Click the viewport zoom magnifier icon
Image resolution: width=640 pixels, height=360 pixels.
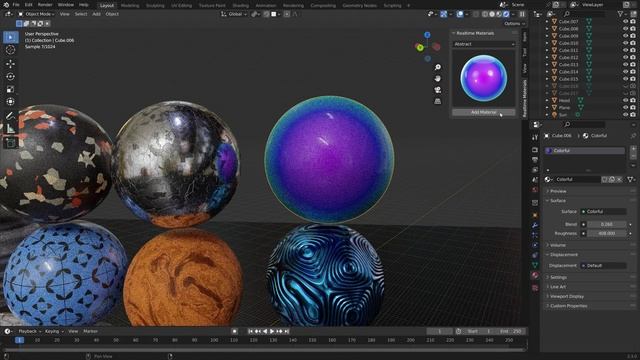(438, 67)
